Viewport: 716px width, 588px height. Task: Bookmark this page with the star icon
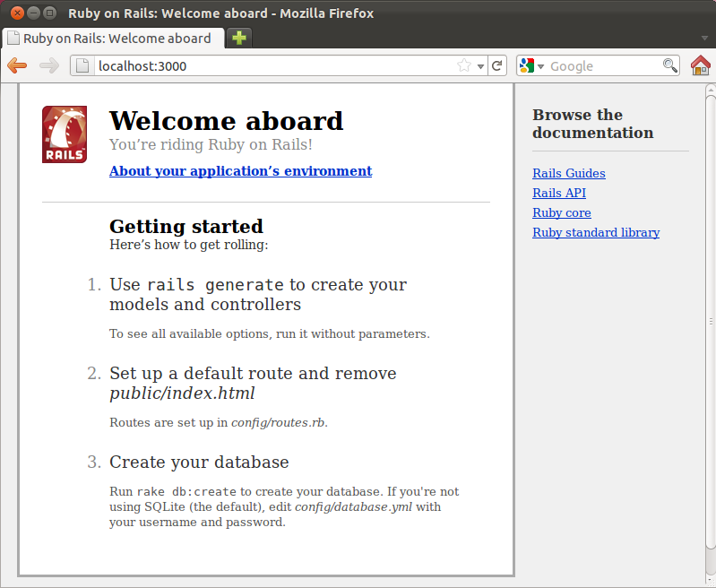point(464,65)
